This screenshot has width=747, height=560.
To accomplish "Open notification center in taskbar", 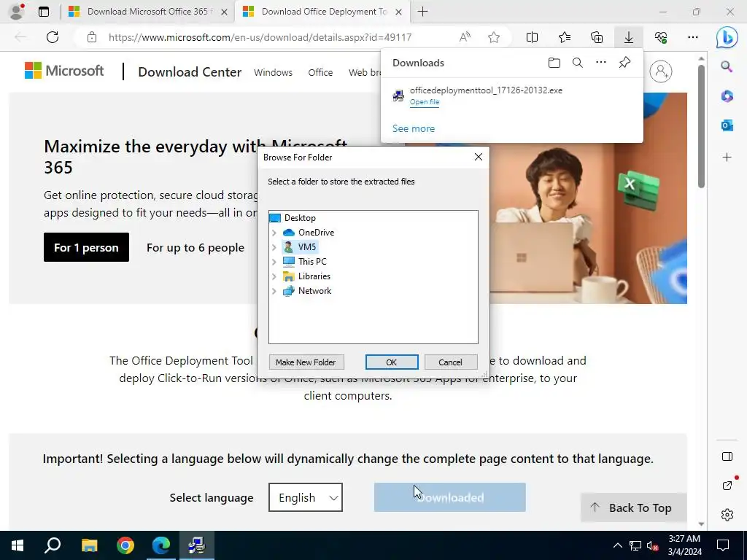I will click(x=723, y=545).
